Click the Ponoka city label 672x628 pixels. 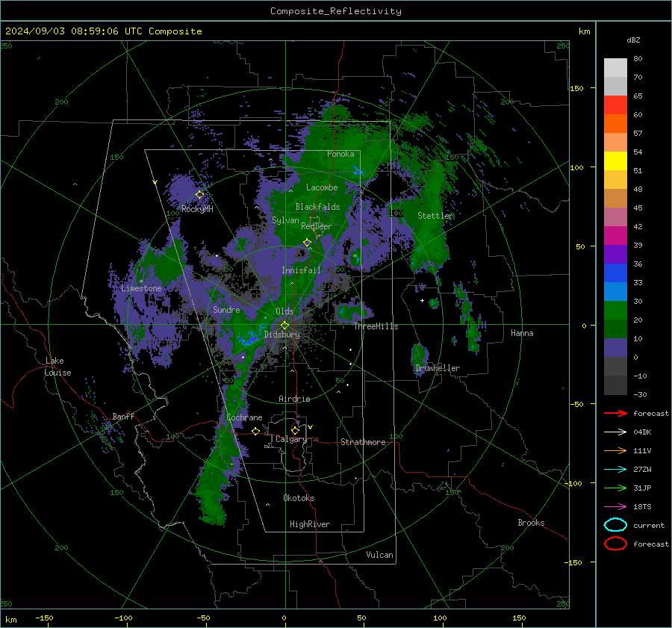pos(340,154)
